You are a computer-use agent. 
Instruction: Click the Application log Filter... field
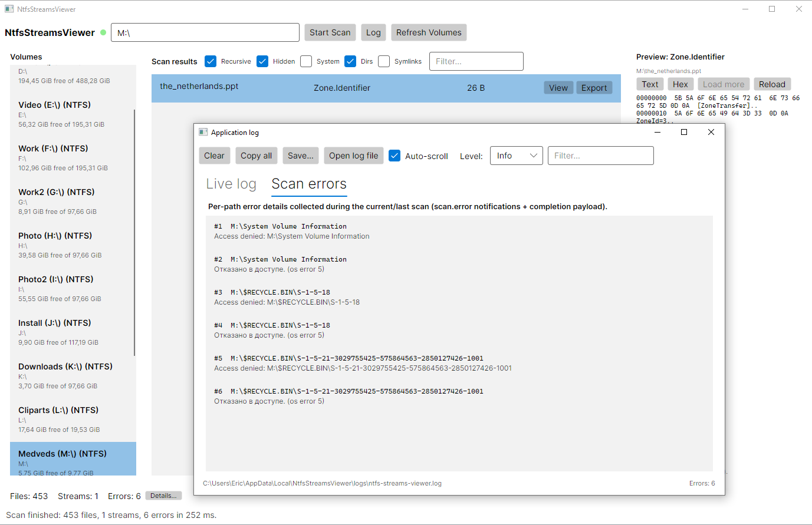[601, 156]
